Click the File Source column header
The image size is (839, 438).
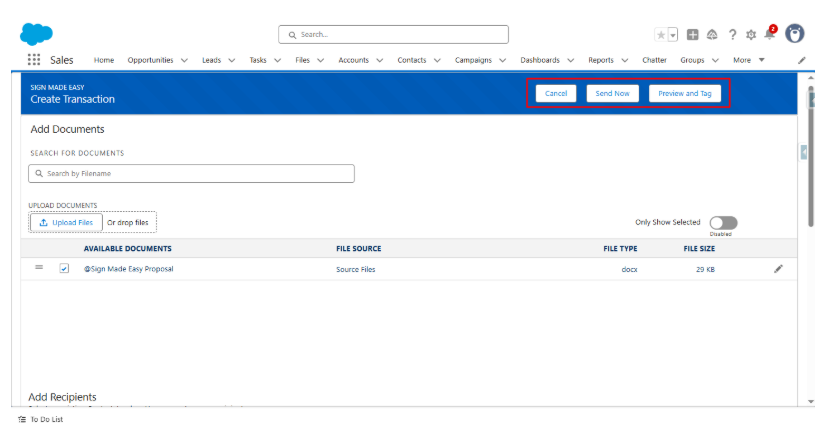click(359, 249)
